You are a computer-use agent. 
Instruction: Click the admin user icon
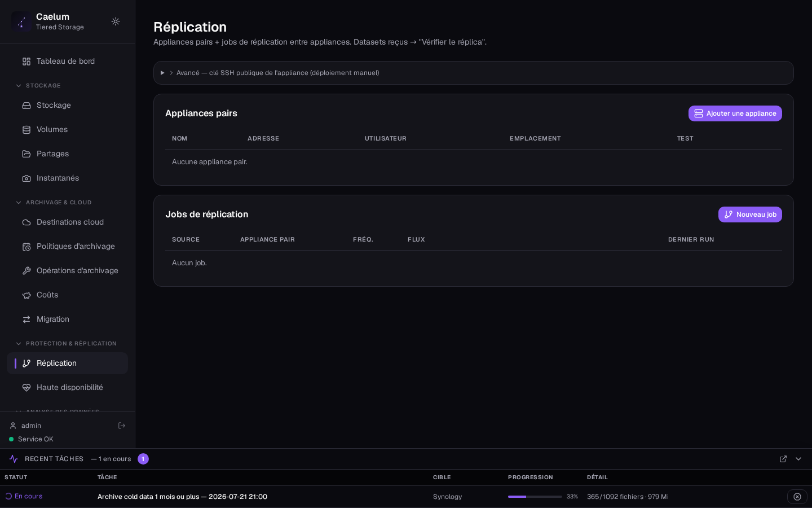13,426
